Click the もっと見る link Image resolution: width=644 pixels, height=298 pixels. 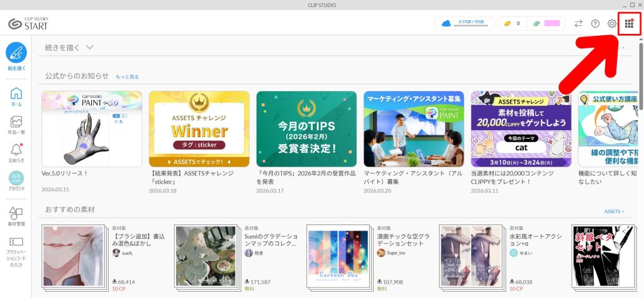tap(127, 77)
